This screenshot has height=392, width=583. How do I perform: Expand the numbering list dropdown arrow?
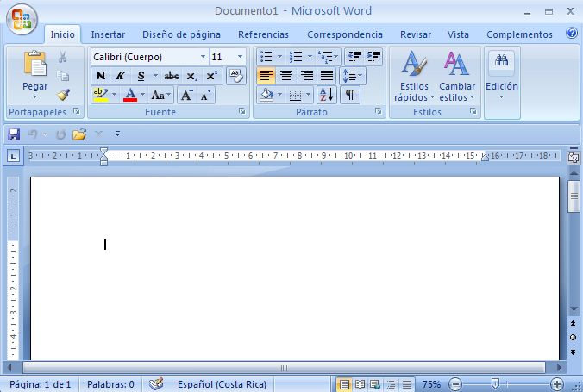[310, 57]
